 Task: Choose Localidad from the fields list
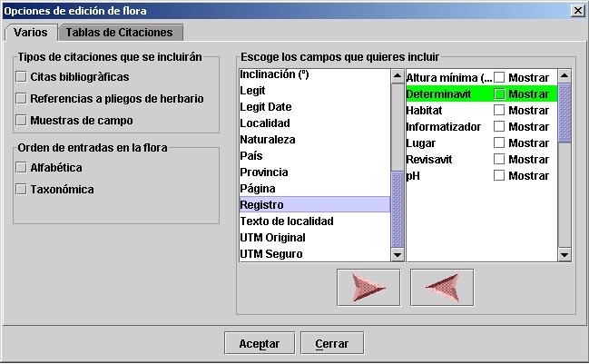point(315,123)
